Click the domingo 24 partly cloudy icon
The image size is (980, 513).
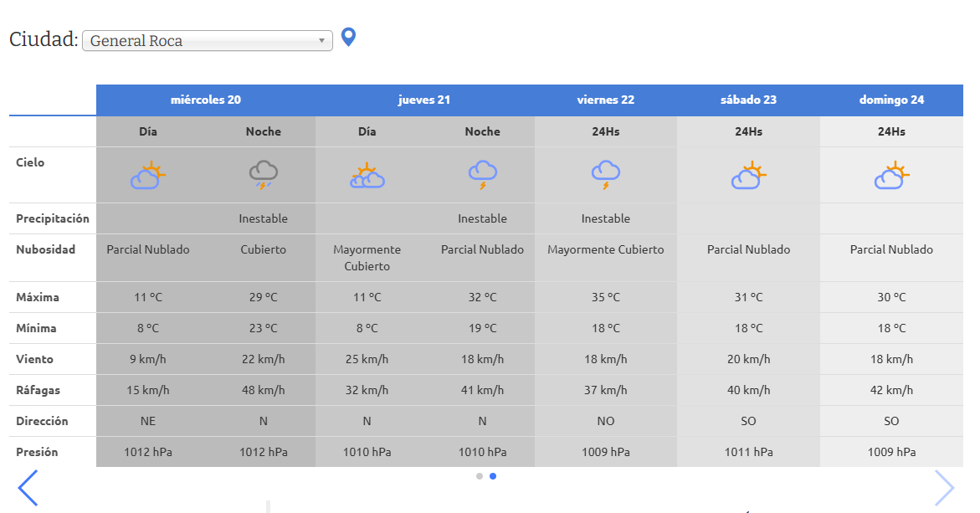point(891,176)
